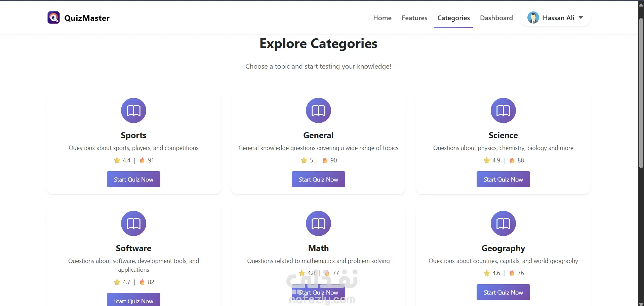Image resolution: width=644 pixels, height=306 pixels.
Task: Open the Dashboard navigation link
Action: click(x=496, y=18)
